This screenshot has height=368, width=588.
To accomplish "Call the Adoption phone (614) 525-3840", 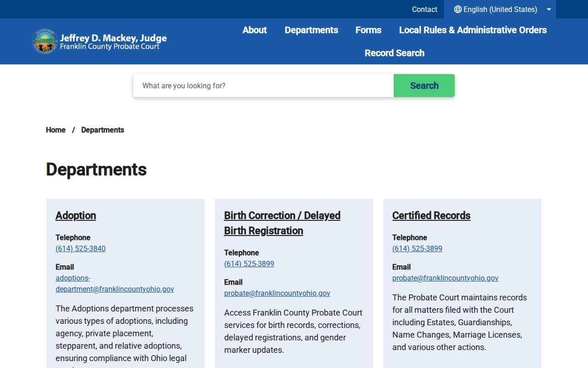I will [80, 248].
